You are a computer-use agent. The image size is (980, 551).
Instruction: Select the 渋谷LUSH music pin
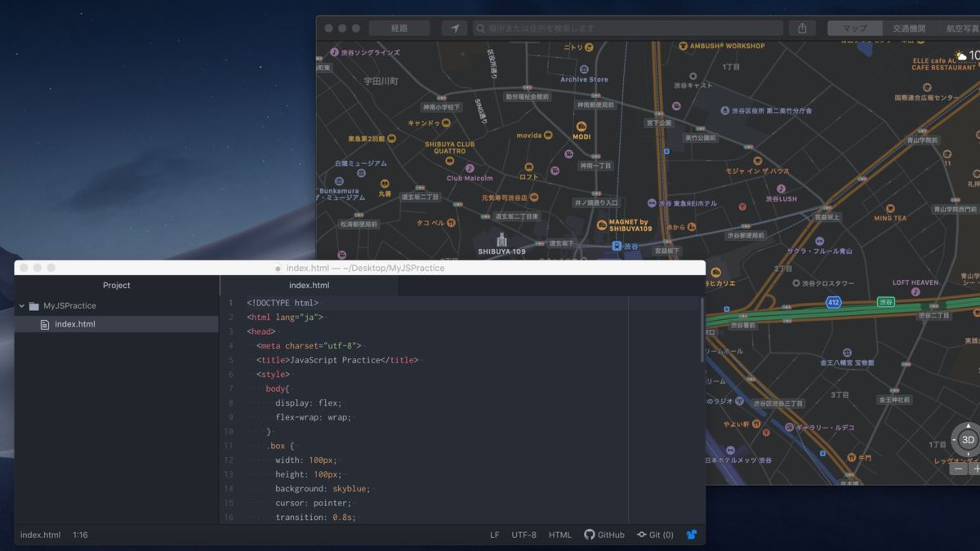coord(781,189)
